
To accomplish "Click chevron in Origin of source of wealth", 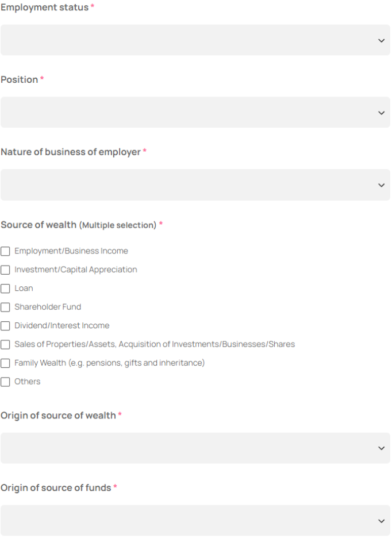I will (381, 448).
